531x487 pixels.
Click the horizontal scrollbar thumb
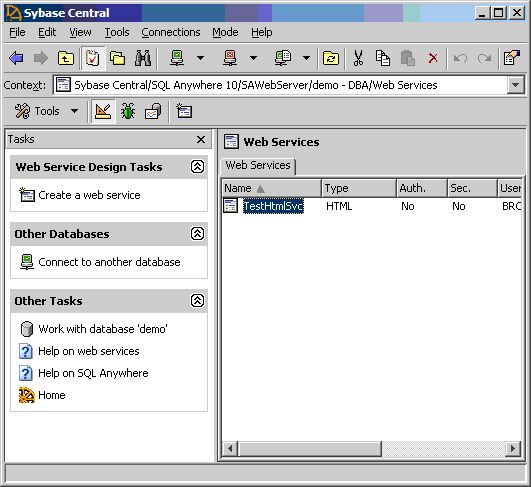coord(310,449)
